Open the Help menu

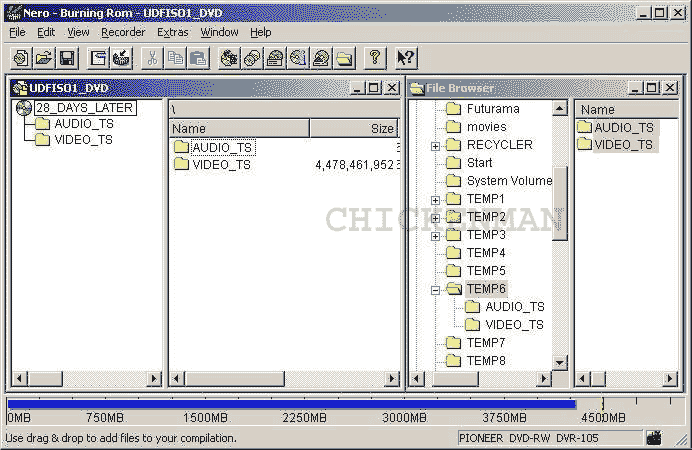pyautogui.click(x=261, y=32)
